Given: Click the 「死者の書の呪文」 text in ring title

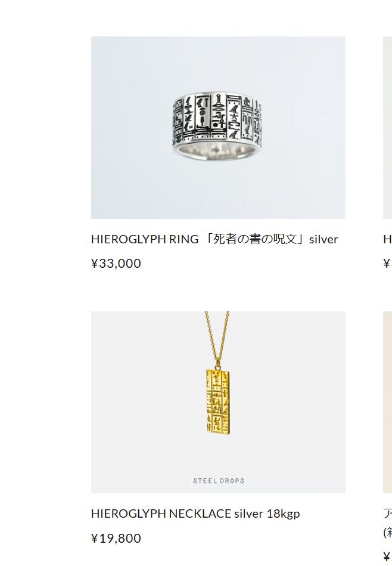Looking at the screenshot, I should (254, 239).
